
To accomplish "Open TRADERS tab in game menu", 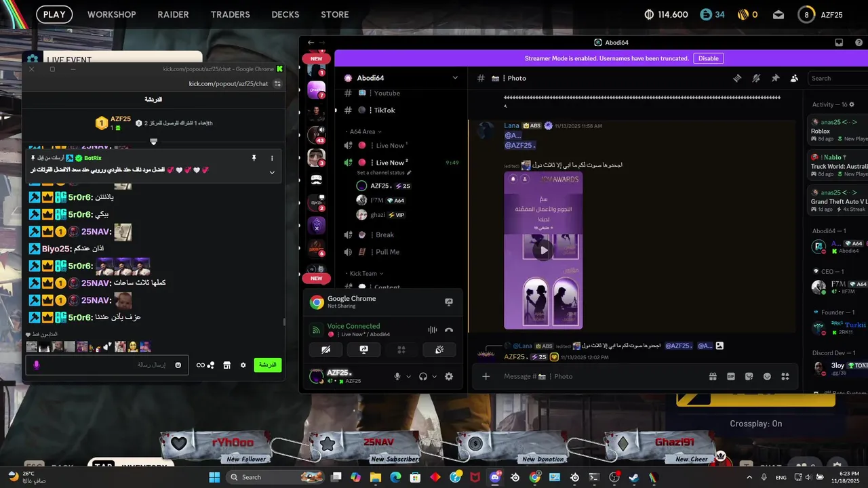I will click(231, 14).
